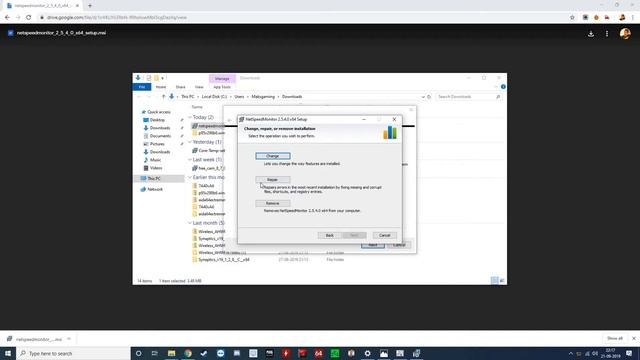The height and width of the screenshot is (360, 640).
Task: Select Music in Explorer sidebar
Action: 155,160
